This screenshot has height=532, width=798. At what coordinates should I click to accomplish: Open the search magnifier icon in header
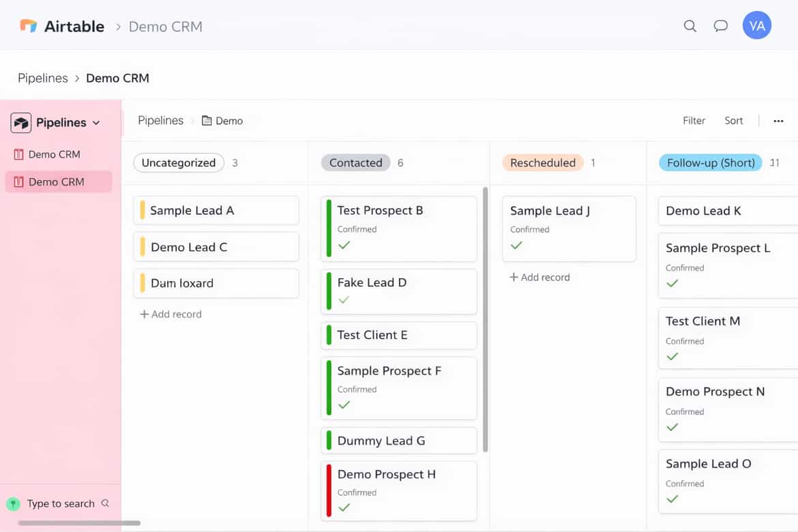[690, 26]
